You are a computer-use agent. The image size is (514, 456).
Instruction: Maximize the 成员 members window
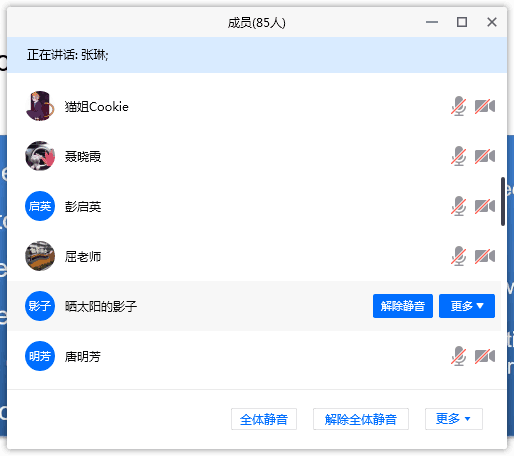462,22
